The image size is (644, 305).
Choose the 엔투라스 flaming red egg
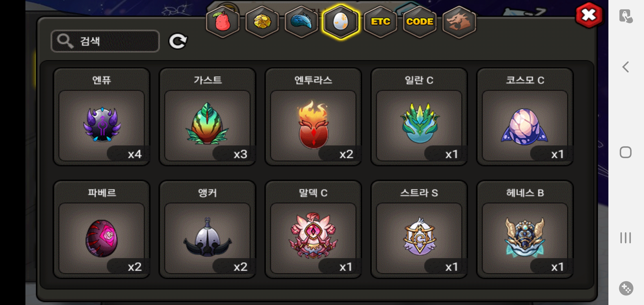(x=313, y=117)
